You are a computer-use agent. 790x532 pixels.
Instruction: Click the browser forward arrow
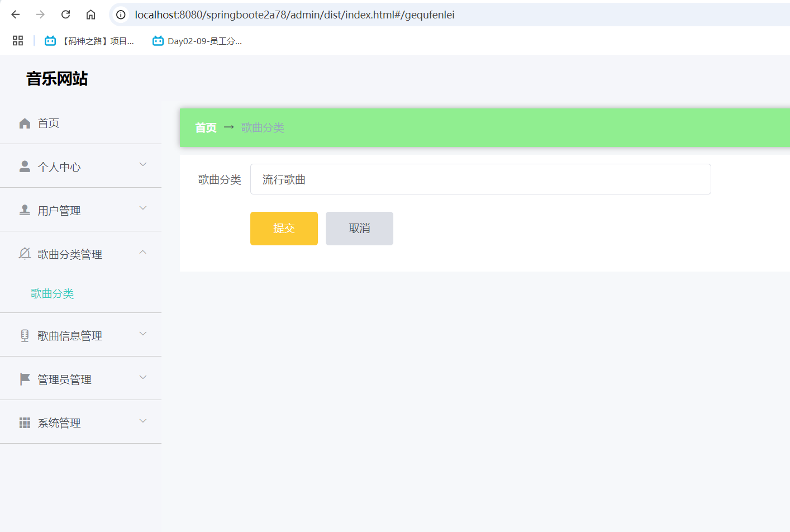40,15
